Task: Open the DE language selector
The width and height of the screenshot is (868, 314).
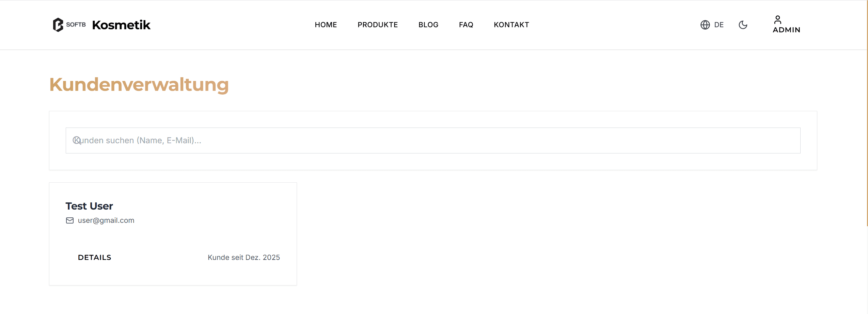Action: pos(719,25)
